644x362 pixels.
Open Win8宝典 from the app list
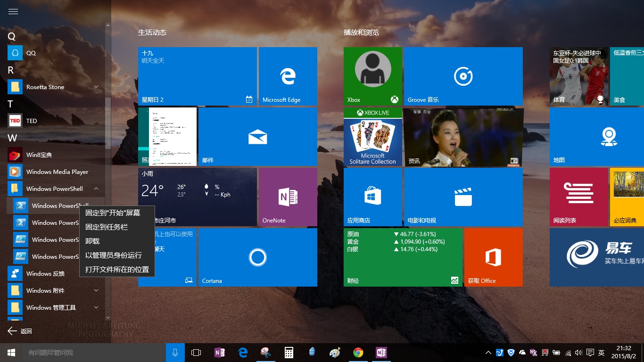click(56, 155)
